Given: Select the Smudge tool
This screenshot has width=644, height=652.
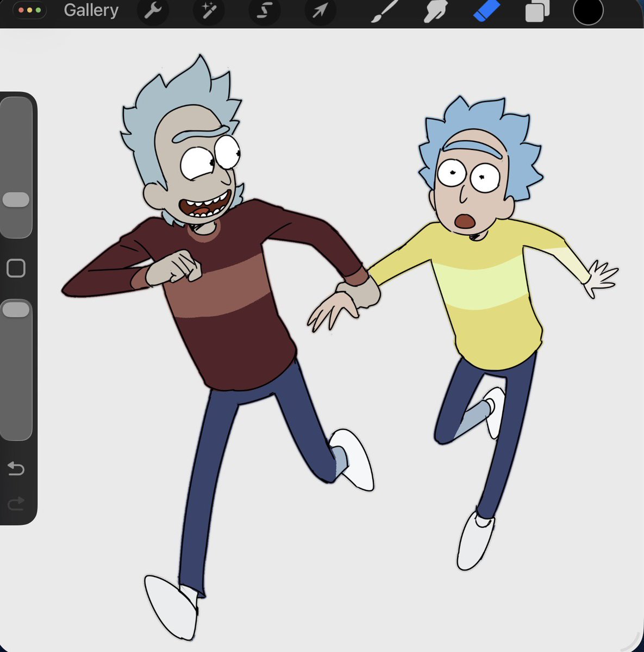Looking at the screenshot, I should coord(436,11).
